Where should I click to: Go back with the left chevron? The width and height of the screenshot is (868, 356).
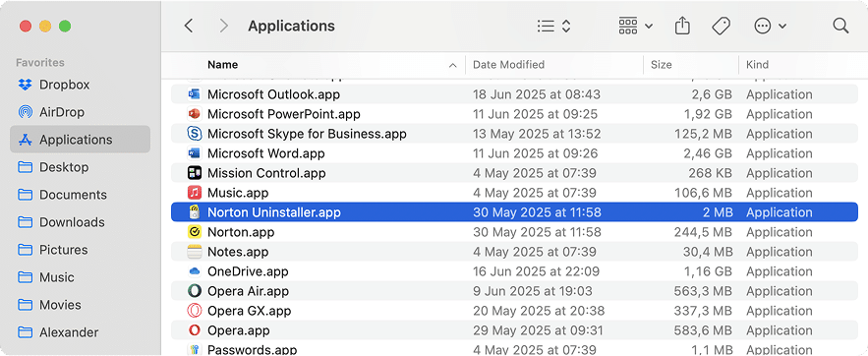coord(189,26)
